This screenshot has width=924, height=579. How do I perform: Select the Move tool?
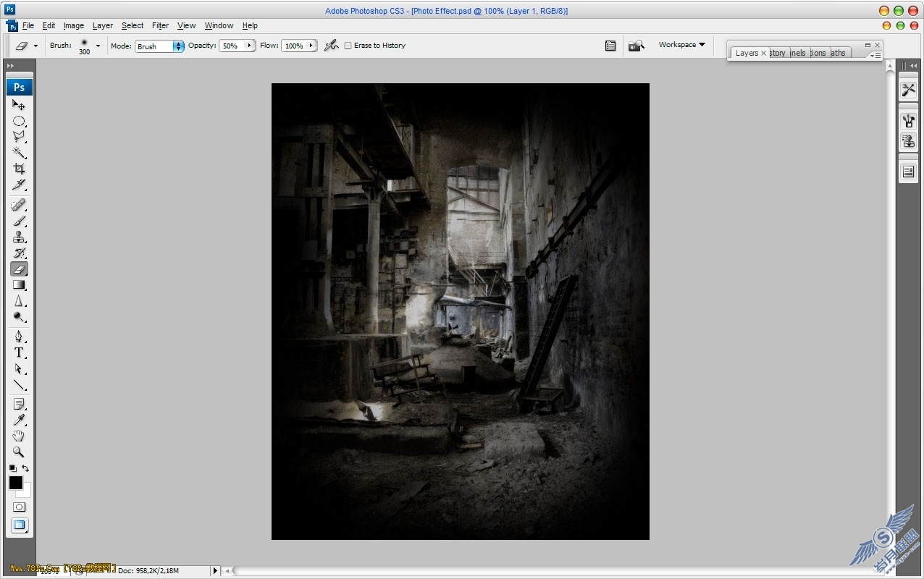click(x=19, y=105)
